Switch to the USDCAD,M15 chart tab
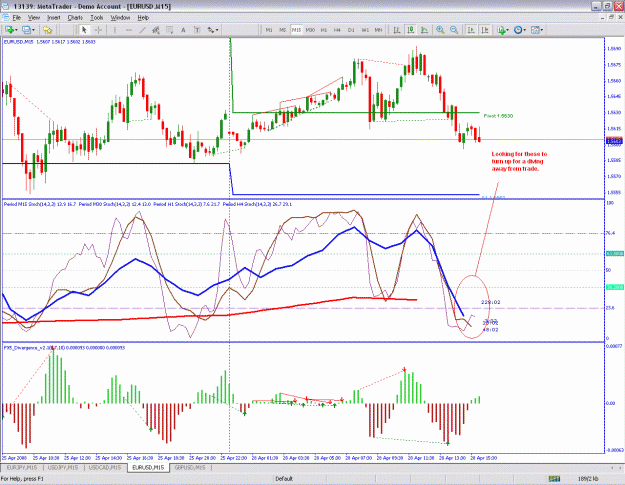Image resolution: width=625 pixels, height=485 pixels. [x=105, y=467]
